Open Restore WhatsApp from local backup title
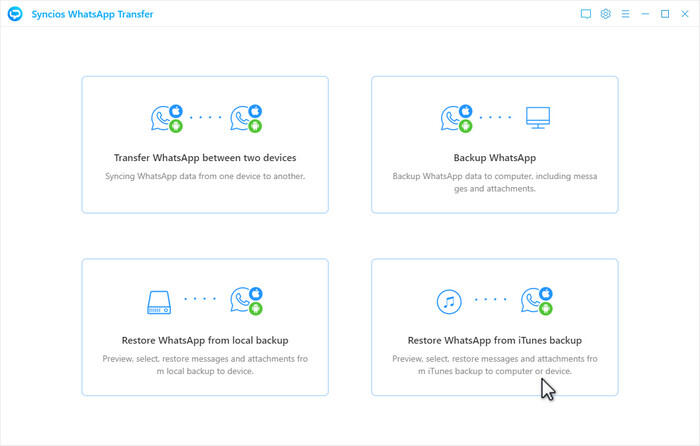 tap(205, 340)
